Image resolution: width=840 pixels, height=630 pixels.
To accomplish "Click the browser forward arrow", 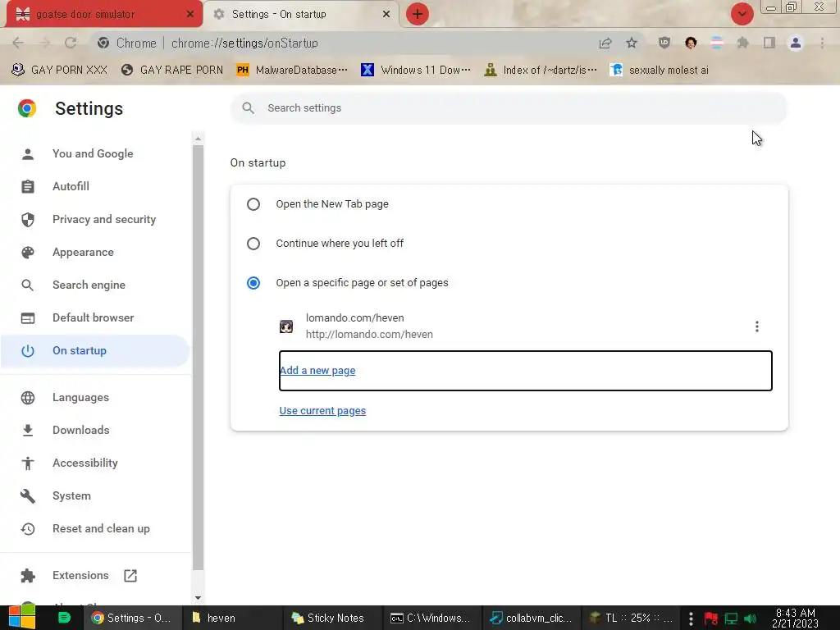I will click(x=44, y=43).
